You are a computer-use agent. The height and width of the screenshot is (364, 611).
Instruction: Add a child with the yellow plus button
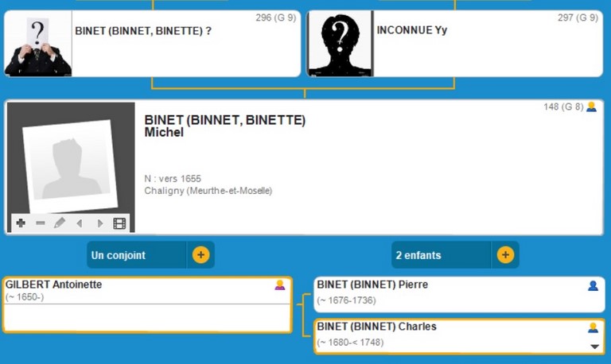point(505,255)
